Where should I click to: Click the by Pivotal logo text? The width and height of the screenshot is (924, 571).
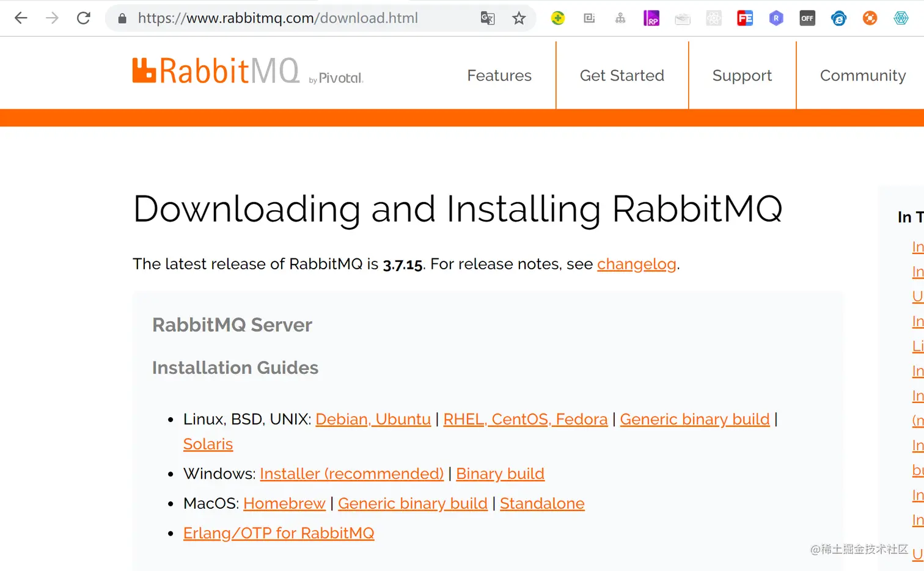336,78
